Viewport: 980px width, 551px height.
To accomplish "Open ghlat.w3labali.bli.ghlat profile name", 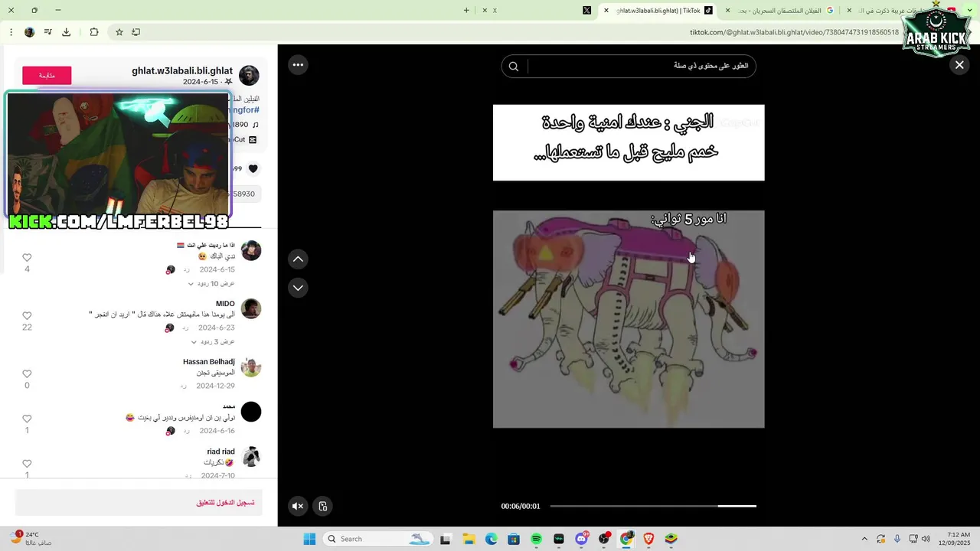I will click(182, 71).
